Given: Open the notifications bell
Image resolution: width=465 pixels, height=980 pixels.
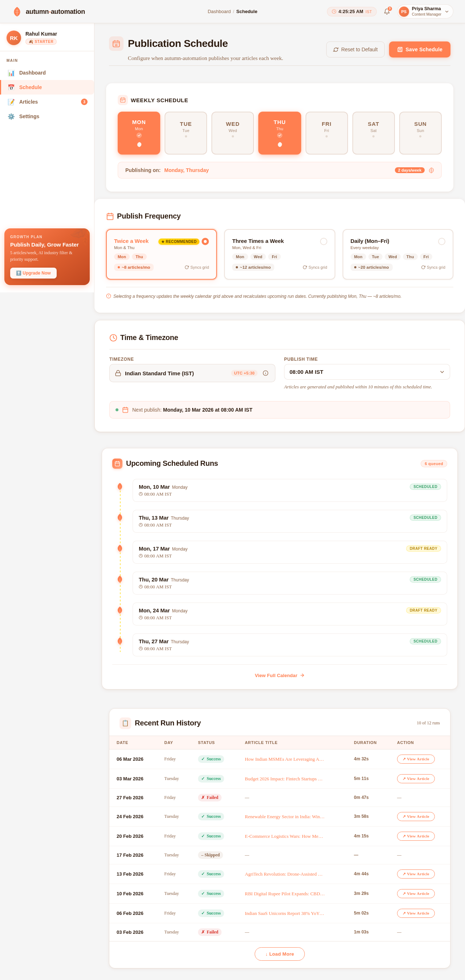Looking at the screenshot, I should click(387, 11).
